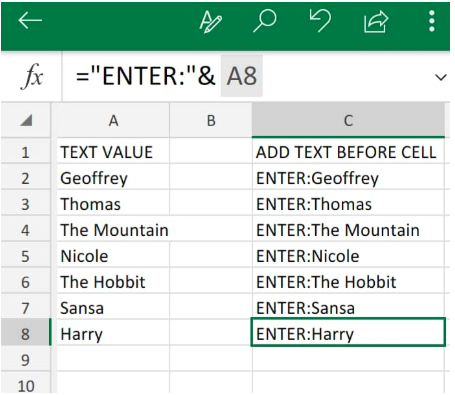Select row 2 header
Screen dimensions: 455x395
25,179
